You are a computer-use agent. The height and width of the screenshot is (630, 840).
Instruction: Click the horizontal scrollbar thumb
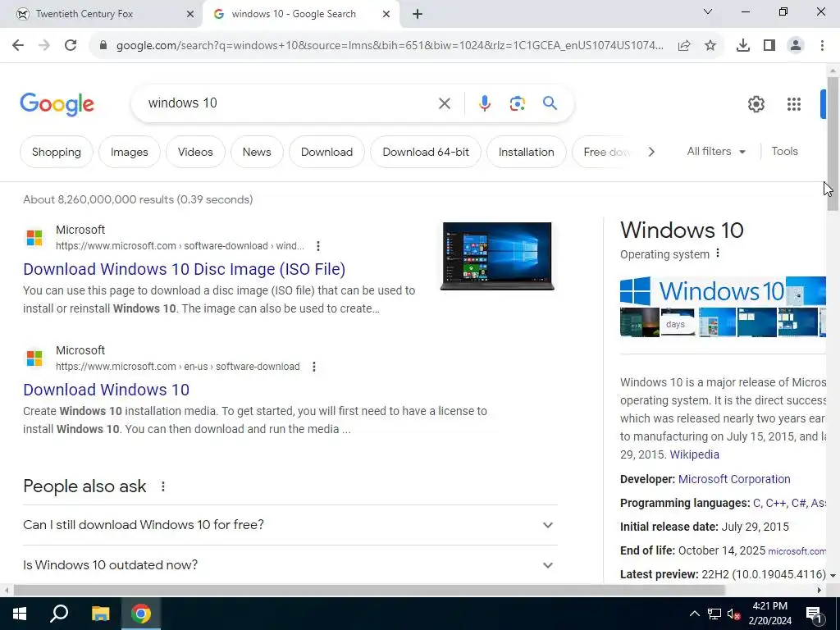pos(369,591)
